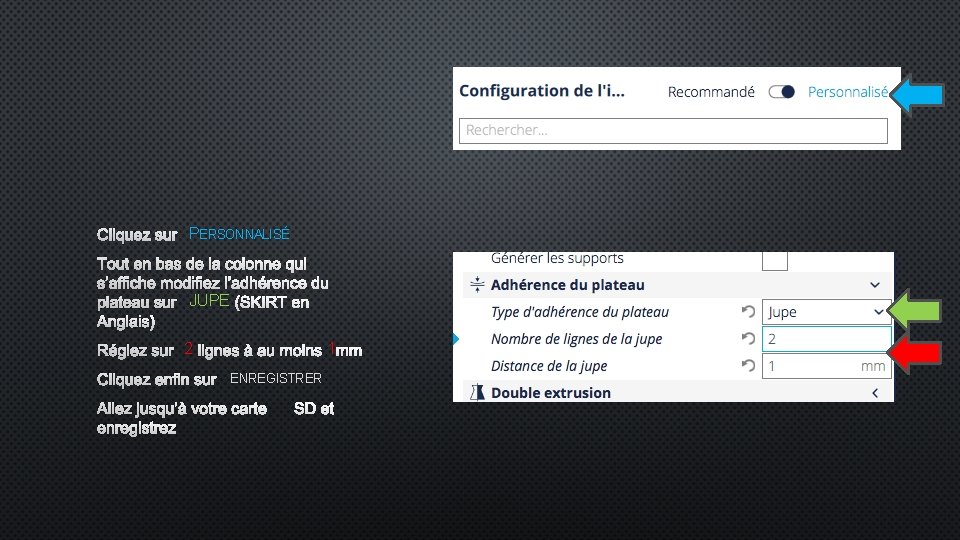
Task: Click the Distance de la jupe label
Action: [x=549, y=366]
